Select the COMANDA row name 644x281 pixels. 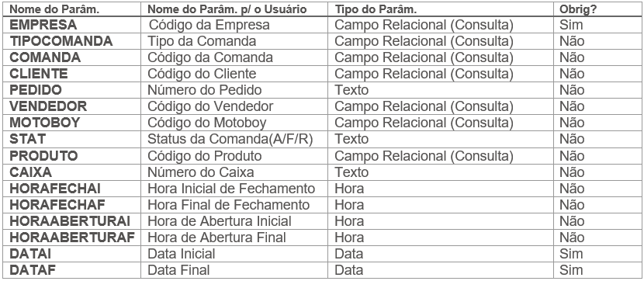click(45, 57)
